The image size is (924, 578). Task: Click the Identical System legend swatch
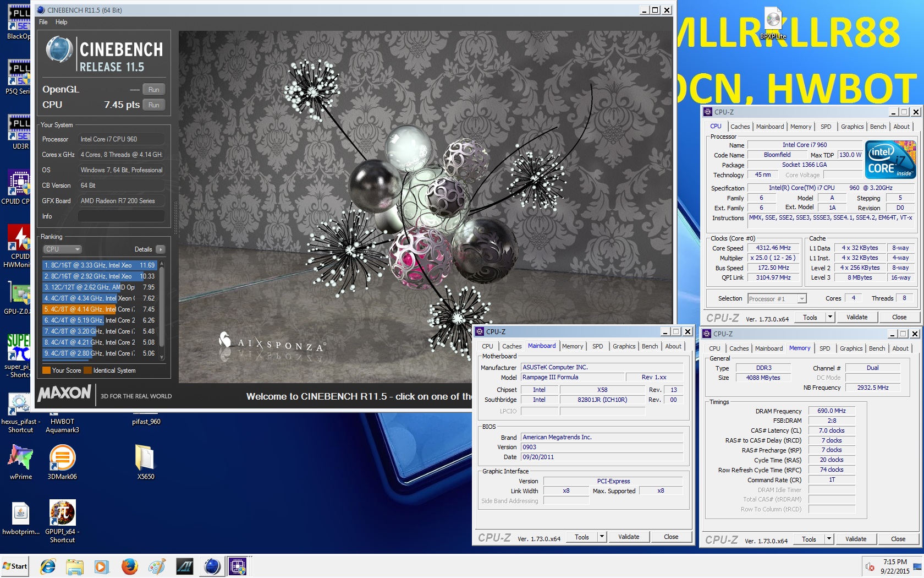87,370
